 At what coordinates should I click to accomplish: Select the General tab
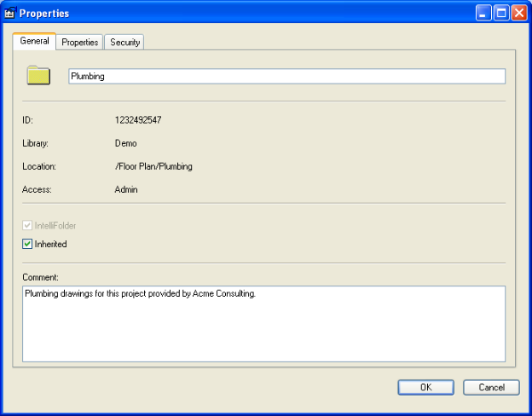[x=34, y=41]
